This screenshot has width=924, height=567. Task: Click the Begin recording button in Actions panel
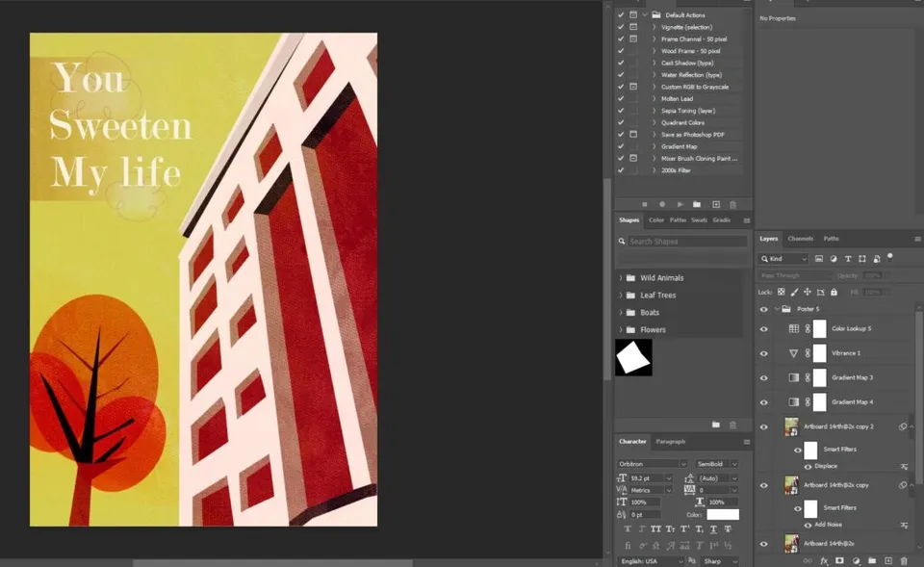[x=662, y=204]
